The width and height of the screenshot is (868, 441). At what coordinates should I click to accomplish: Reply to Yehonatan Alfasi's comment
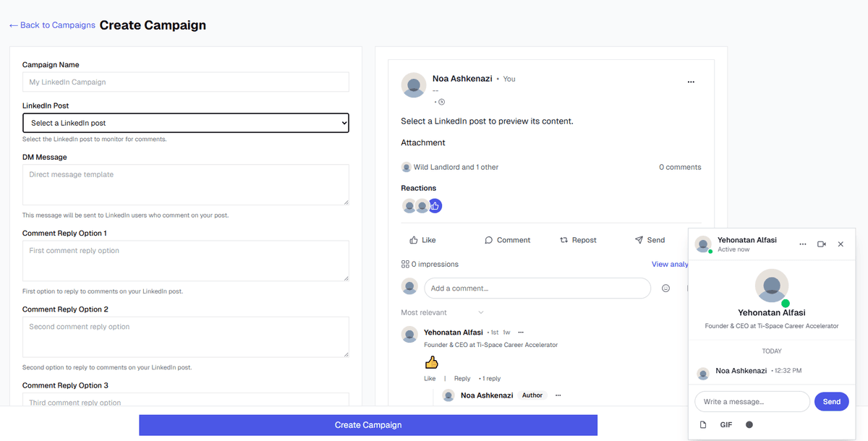point(461,377)
